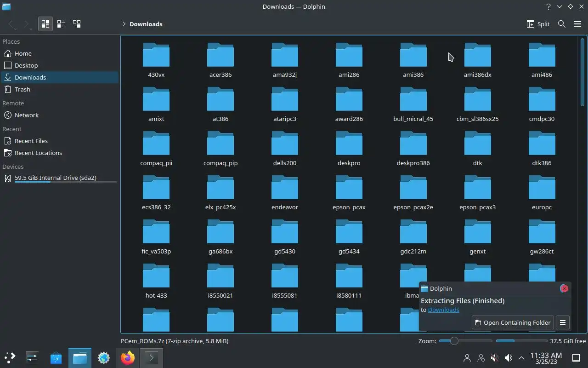Select the compaq_pii folder
Viewport: 588px width, 368px height.
click(x=156, y=149)
